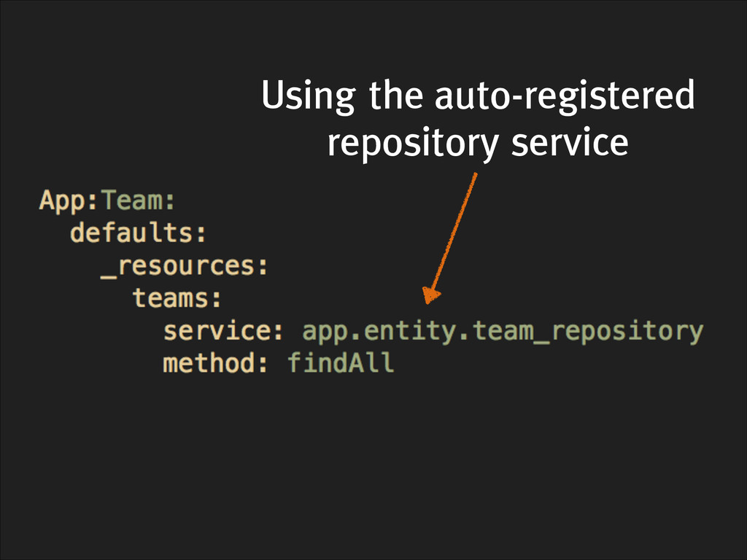Click the '_resources:' key

(x=185, y=266)
